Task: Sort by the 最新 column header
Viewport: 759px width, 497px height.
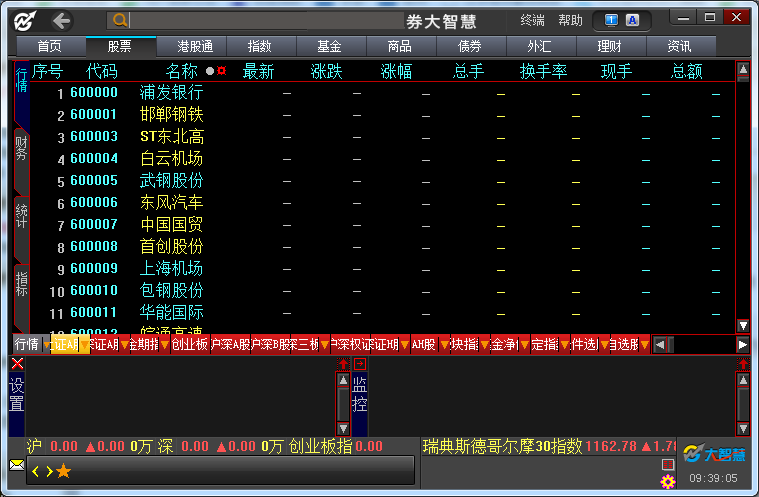Action: point(258,72)
